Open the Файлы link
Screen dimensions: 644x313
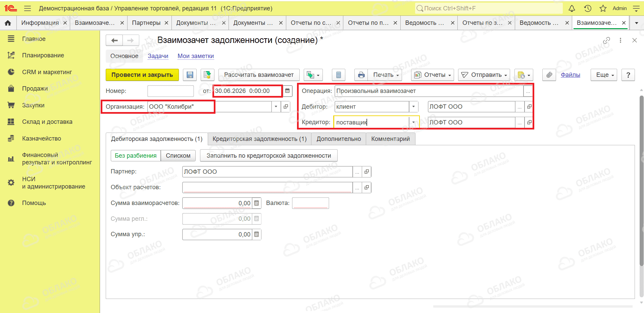point(571,75)
